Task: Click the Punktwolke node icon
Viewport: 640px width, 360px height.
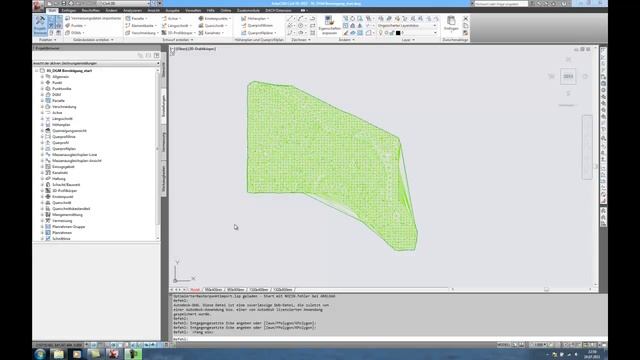Action: click(48, 88)
